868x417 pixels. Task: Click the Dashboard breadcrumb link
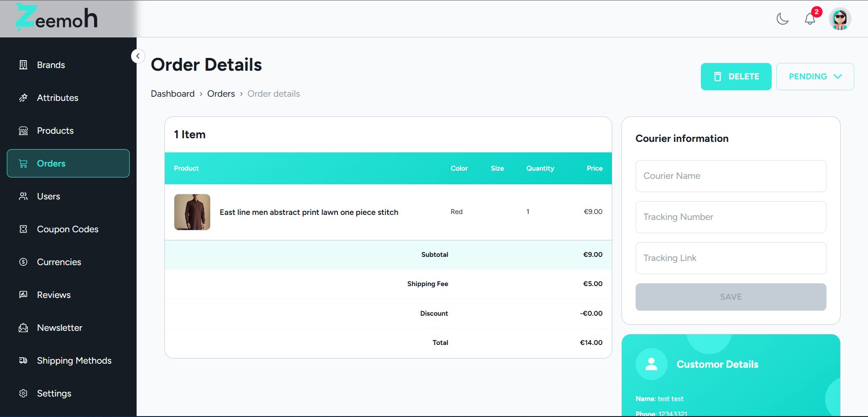tap(173, 94)
